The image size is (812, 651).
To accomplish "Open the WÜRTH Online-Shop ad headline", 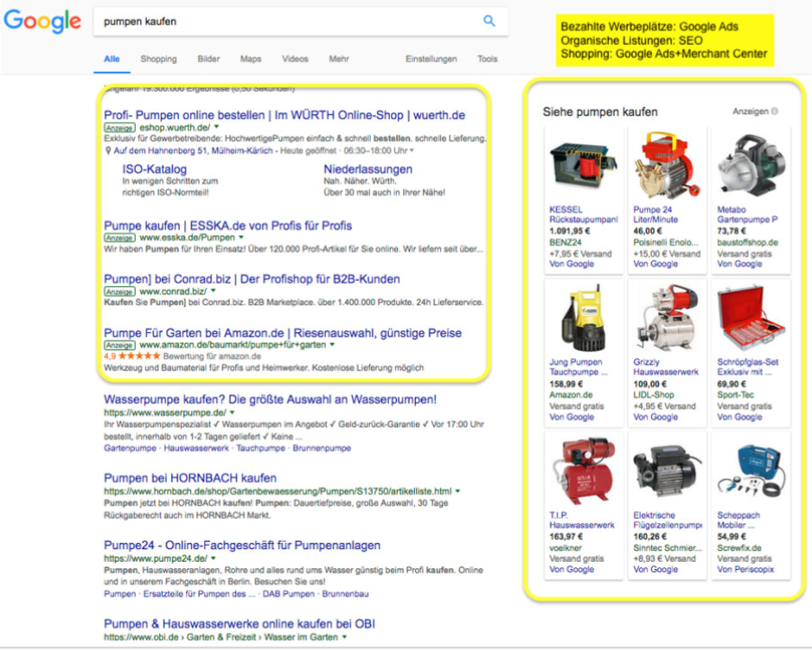I will point(284,115).
